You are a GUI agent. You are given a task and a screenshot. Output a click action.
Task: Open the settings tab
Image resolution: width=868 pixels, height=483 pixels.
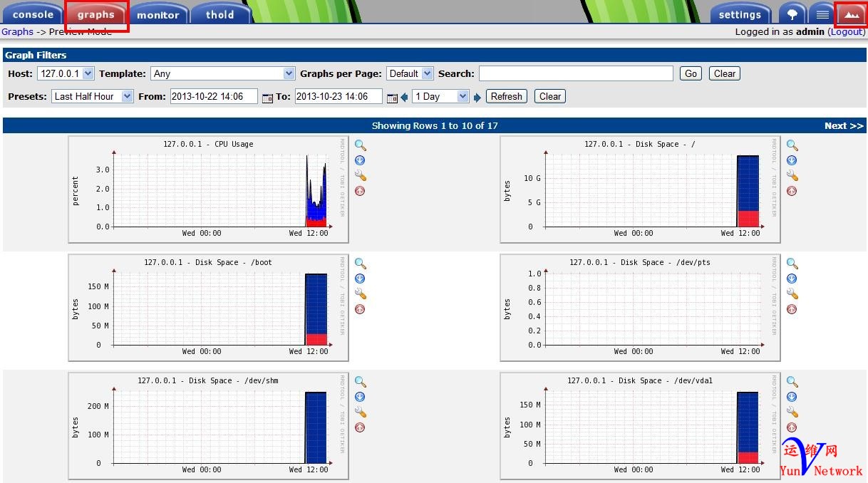pyautogui.click(x=740, y=14)
